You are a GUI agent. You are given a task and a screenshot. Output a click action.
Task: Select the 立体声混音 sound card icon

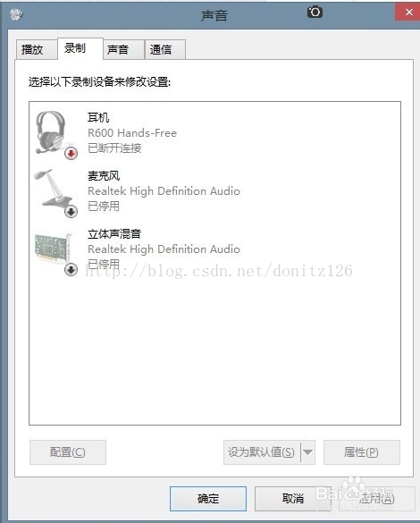[54, 248]
